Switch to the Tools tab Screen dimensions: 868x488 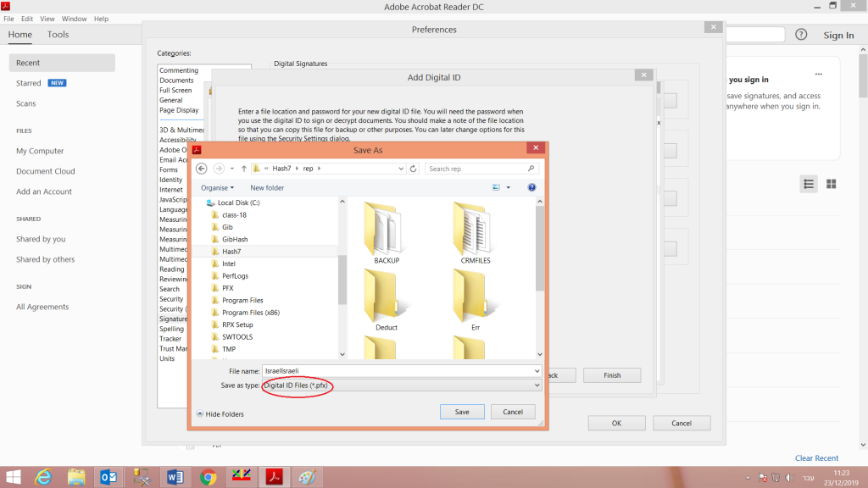[x=58, y=34]
